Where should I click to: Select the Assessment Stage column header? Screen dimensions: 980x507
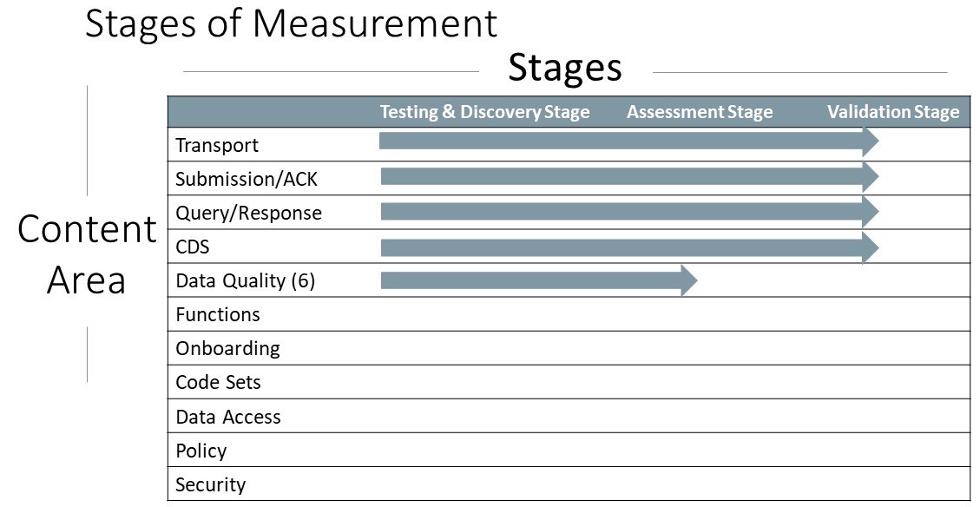click(x=700, y=113)
